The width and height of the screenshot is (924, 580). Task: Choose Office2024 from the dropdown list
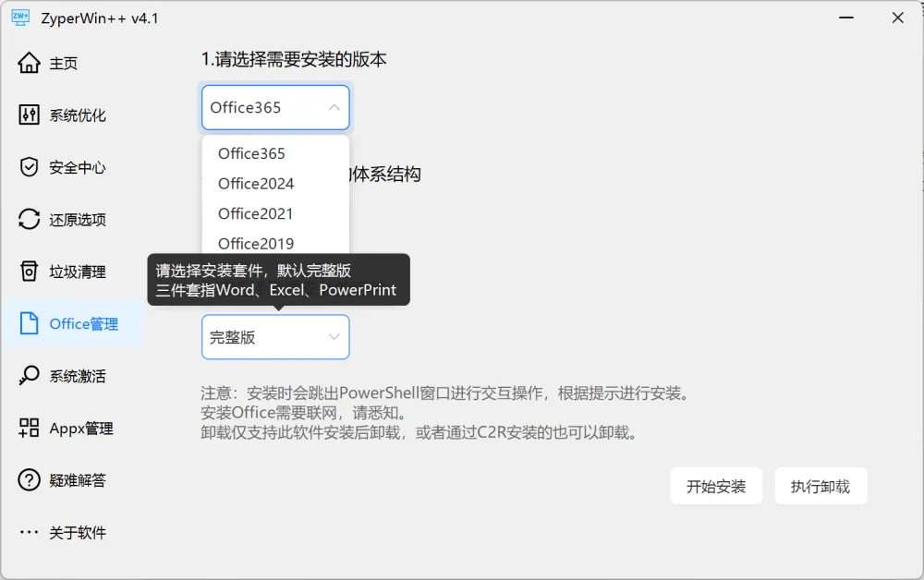pos(275,184)
